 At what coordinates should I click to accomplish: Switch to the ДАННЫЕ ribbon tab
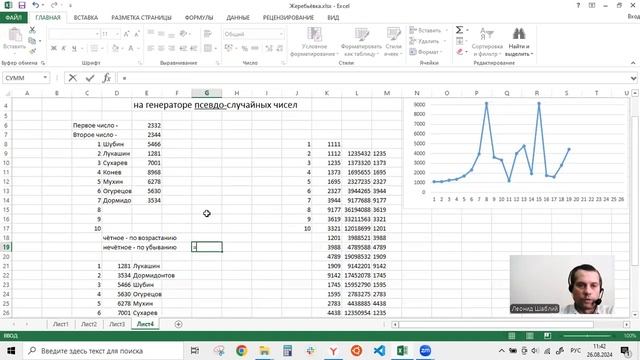[x=238, y=18]
